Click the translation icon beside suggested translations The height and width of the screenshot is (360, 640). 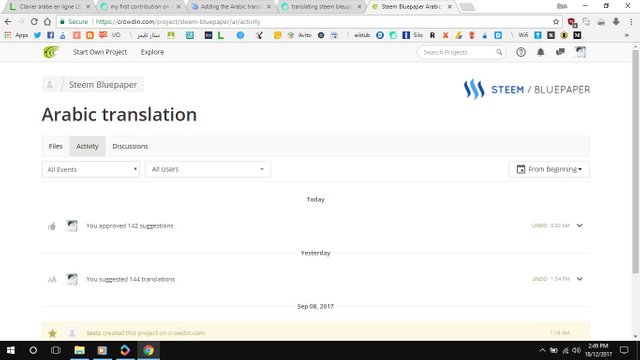click(52, 280)
